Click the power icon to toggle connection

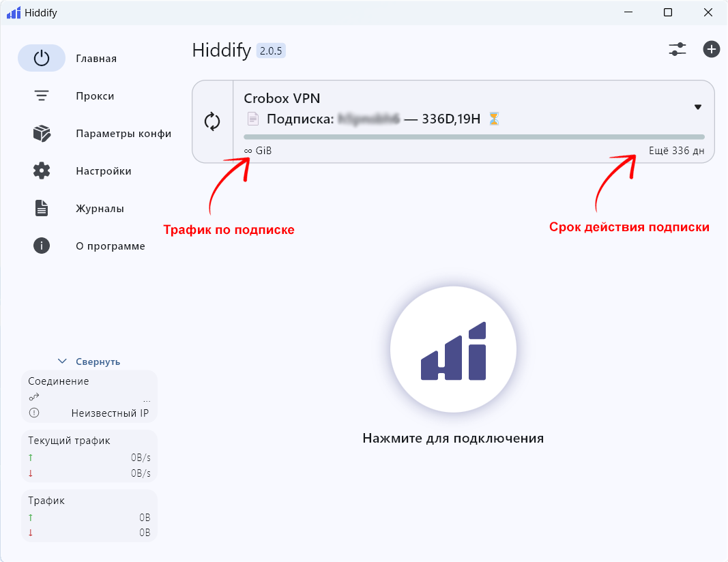(x=41, y=58)
